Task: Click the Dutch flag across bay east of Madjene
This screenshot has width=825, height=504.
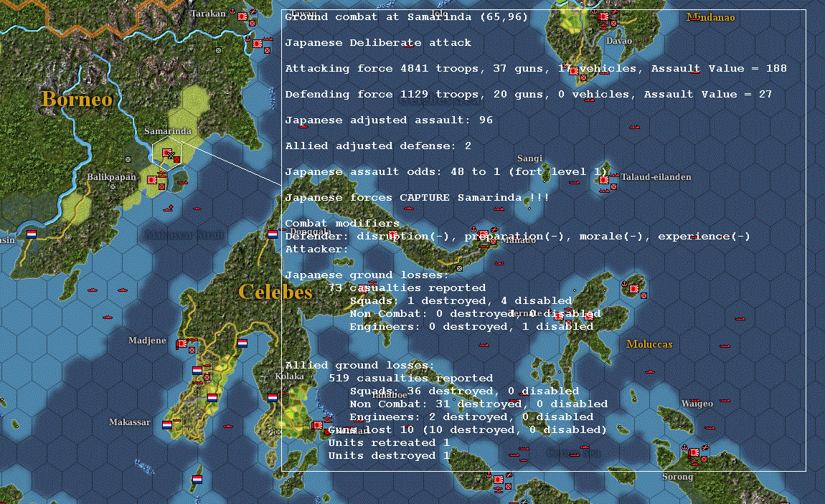Action: pos(242,343)
